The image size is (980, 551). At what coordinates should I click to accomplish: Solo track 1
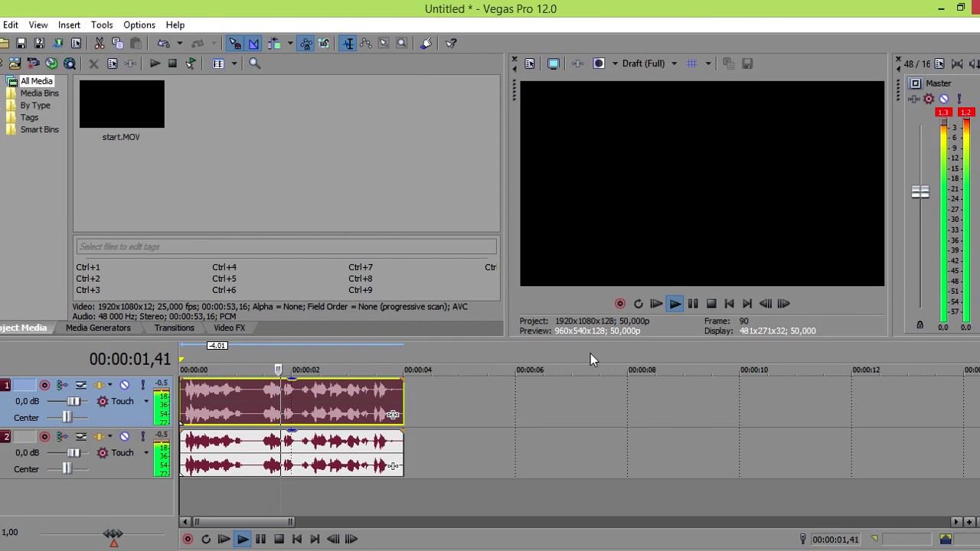142,385
